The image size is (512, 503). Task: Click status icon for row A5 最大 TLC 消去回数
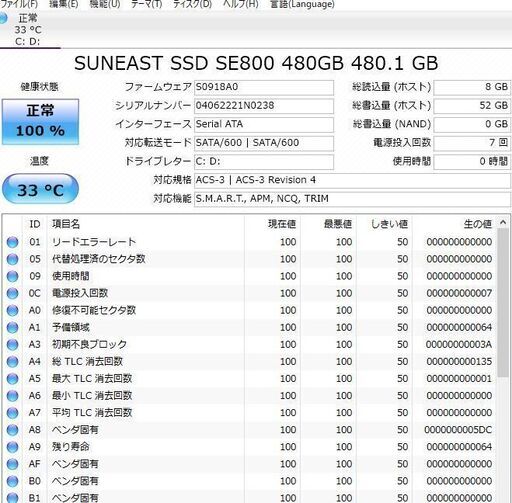[12, 379]
